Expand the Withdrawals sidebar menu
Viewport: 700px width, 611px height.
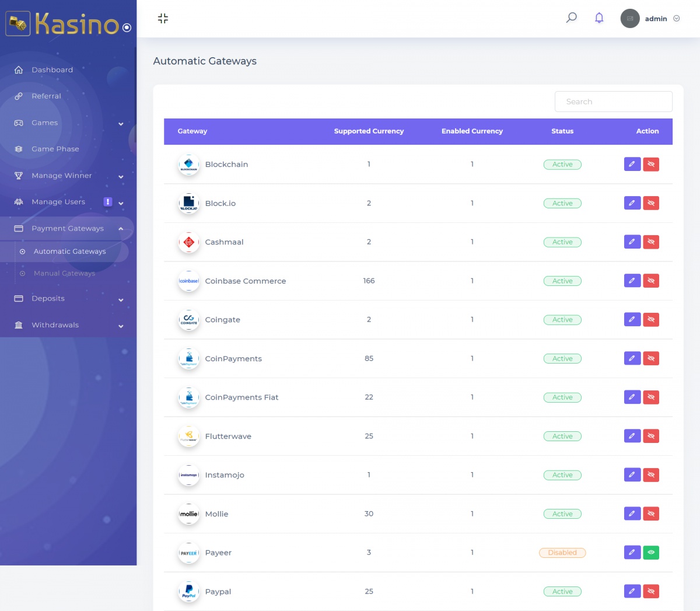tap(68, 325)
